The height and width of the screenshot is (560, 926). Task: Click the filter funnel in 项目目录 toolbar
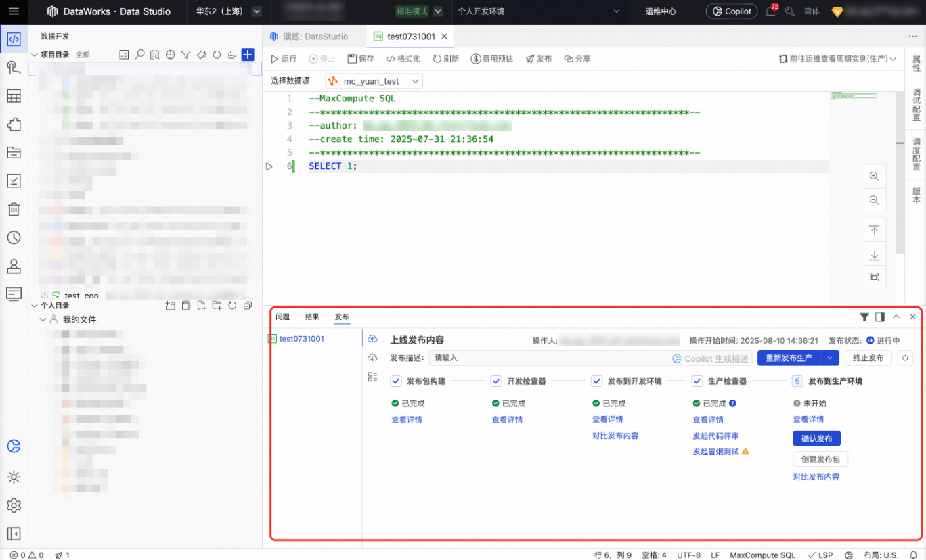(185, 55)
